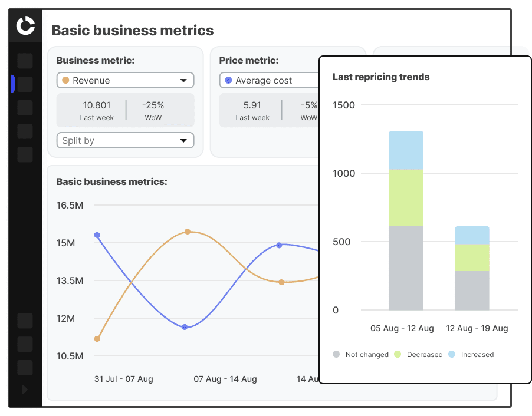532x416 pixels.
Task: Select the highlighted sidebar menu item
Action: [x=25, y=84]
